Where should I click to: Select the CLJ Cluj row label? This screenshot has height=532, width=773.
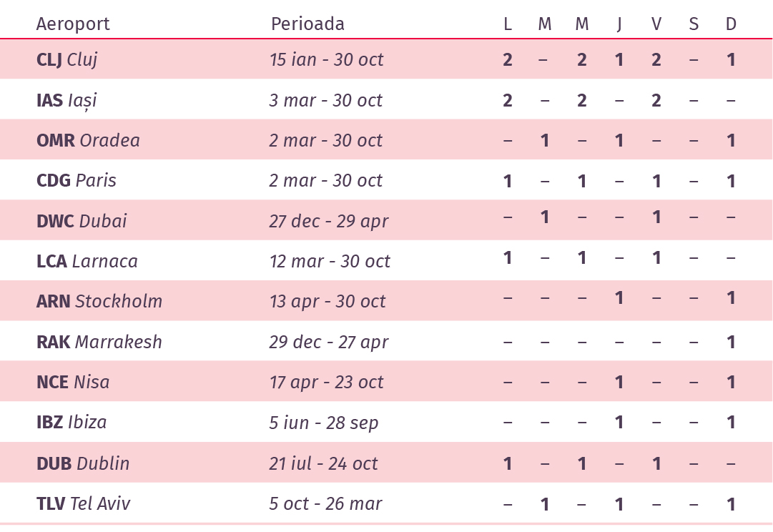tap(67, 59)
